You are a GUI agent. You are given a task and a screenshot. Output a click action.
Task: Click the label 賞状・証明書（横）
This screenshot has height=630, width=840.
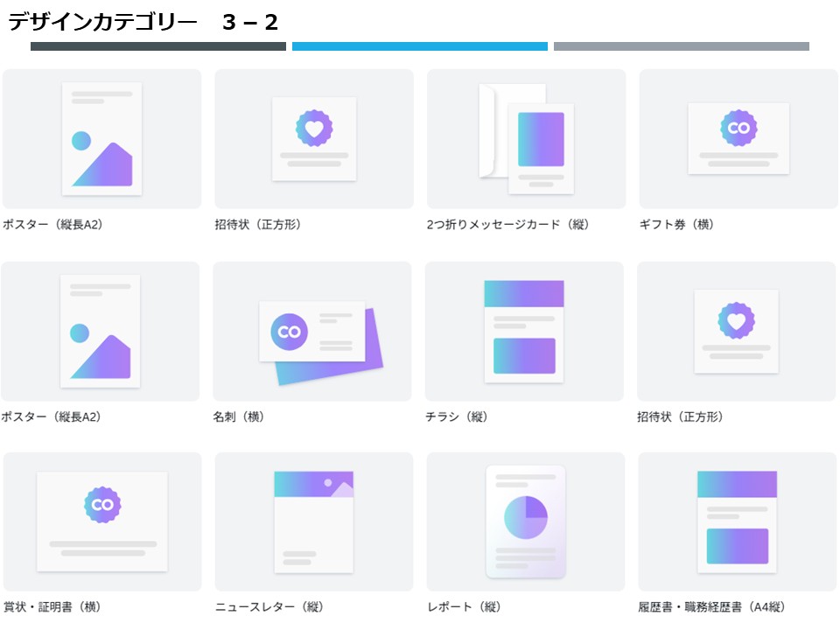point(52,607)
